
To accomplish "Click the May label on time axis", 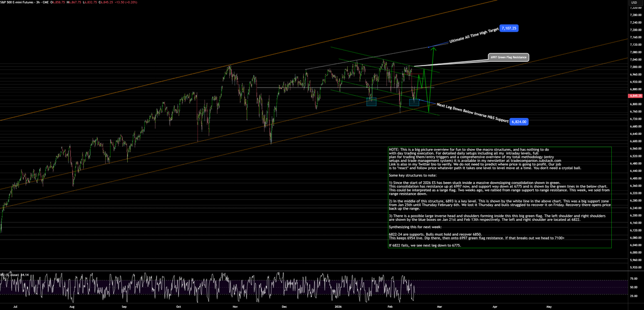I will (x=548, y=306).
